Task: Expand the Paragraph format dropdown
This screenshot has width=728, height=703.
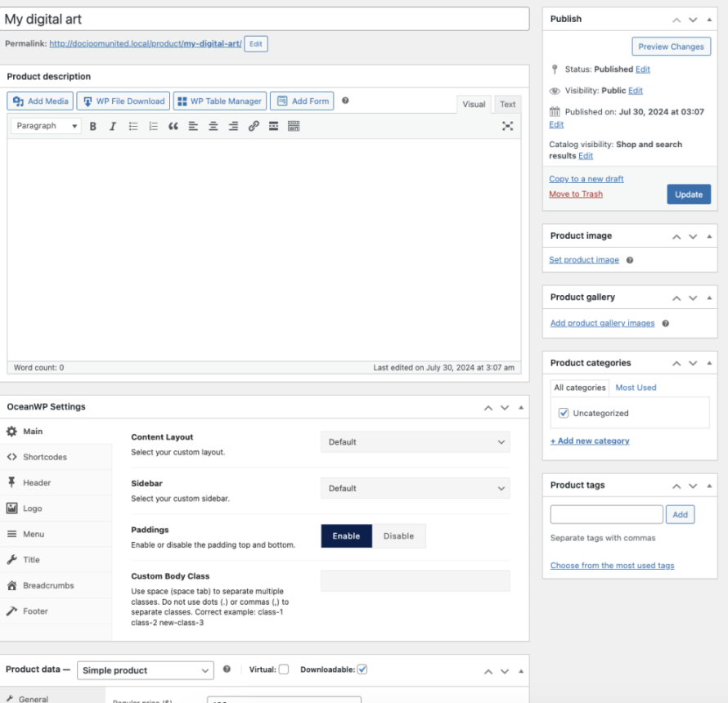Action: [x=47, y=126]
